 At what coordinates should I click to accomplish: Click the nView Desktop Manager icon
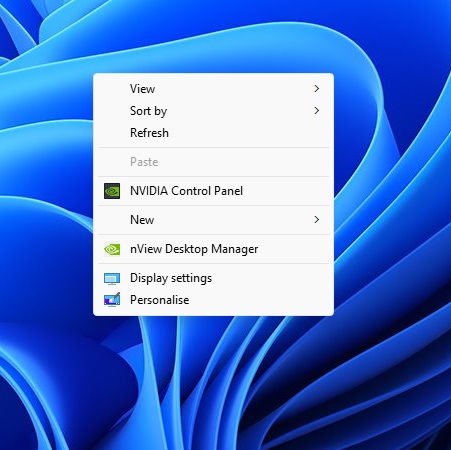pyautogui.click(x=112, y=249)
